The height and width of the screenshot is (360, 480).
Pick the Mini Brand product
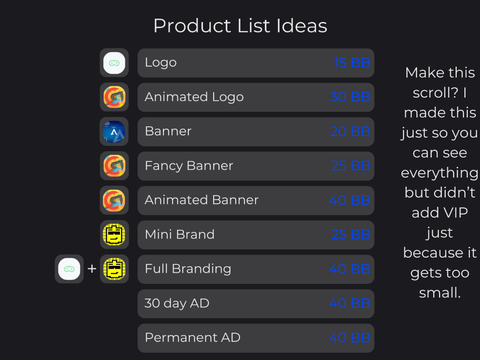(x=256, y=234)
